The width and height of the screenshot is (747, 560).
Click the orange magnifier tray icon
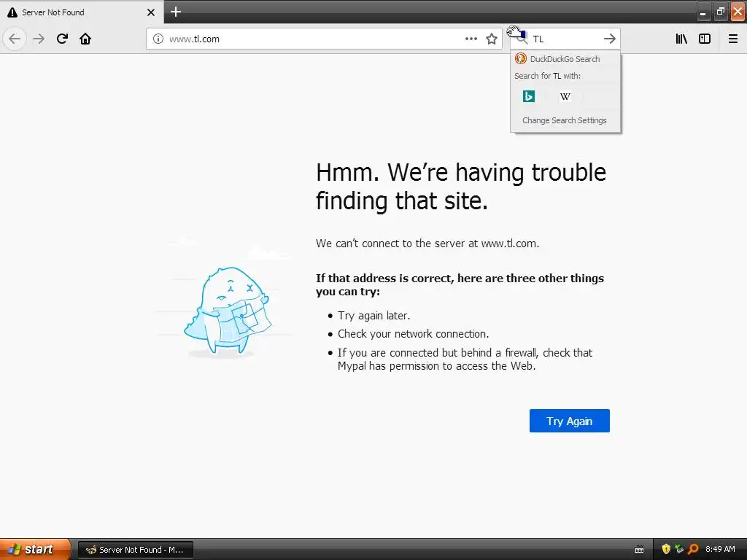coord(693,549)
